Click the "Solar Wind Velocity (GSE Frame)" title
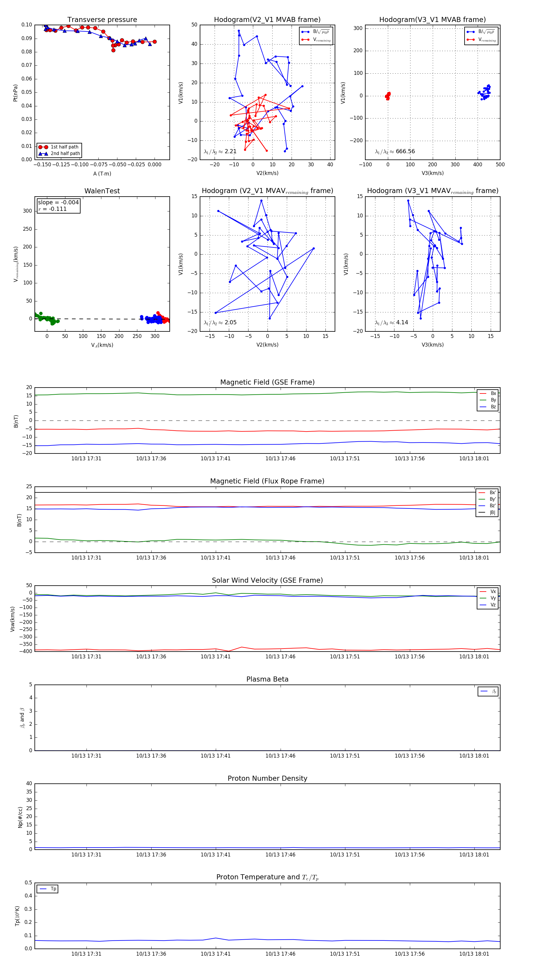 (267, 580)
